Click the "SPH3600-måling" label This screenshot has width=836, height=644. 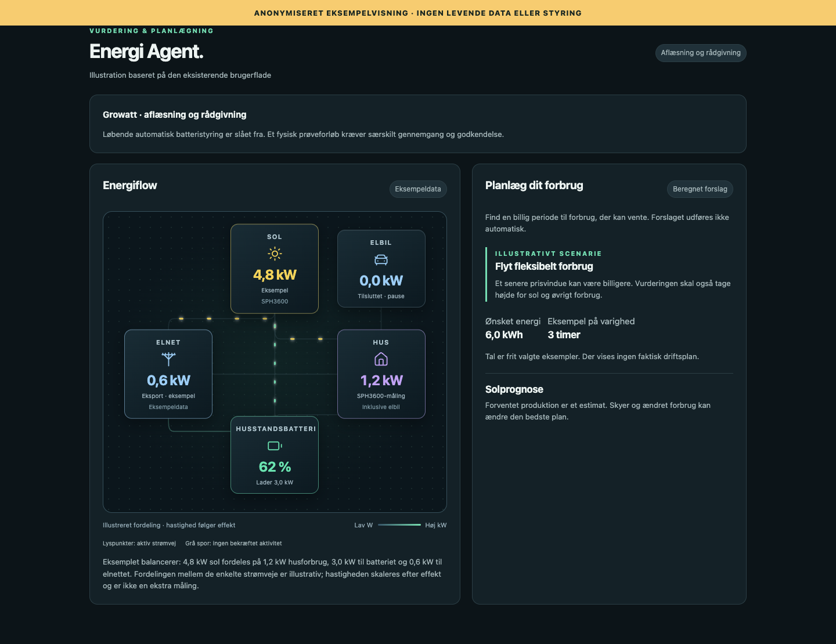tap(381, 396)
